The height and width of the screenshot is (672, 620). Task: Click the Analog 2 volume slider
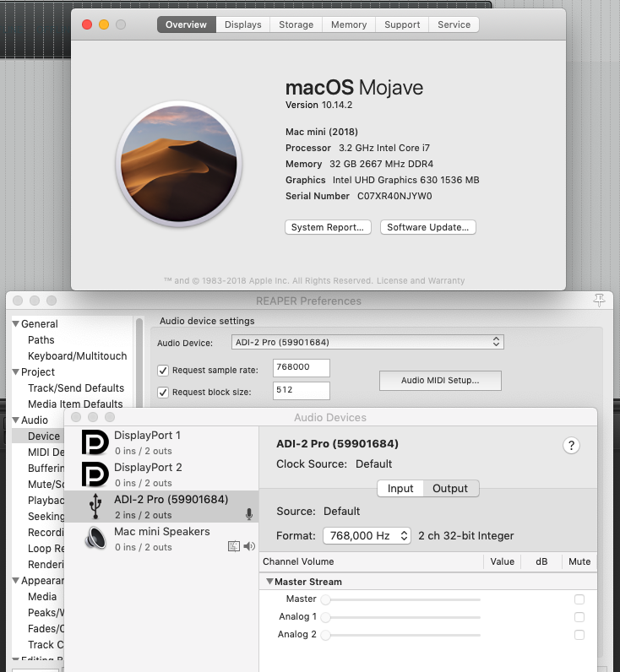click(402, 635)
